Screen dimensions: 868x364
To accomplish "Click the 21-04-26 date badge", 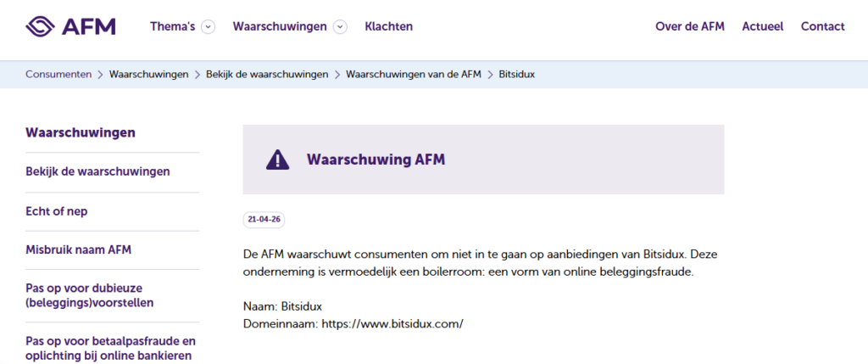I will pyautogui.click(x=264, y=220).
